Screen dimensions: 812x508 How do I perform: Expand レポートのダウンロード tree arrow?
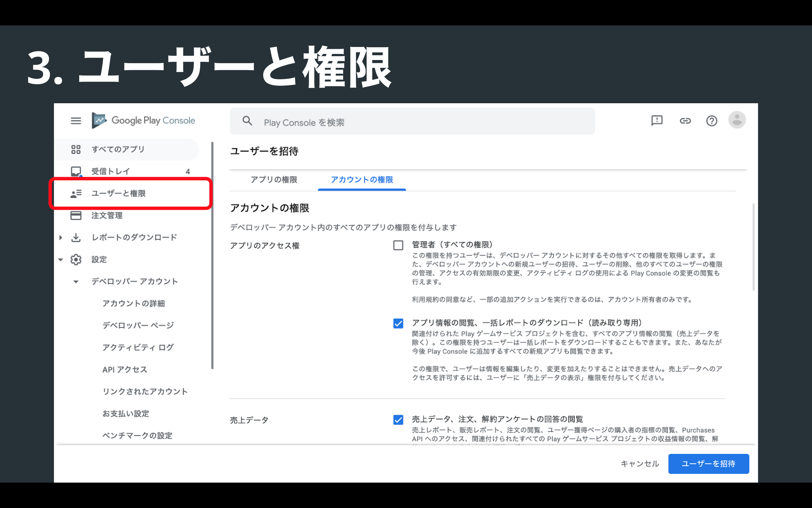pos(61,237)
